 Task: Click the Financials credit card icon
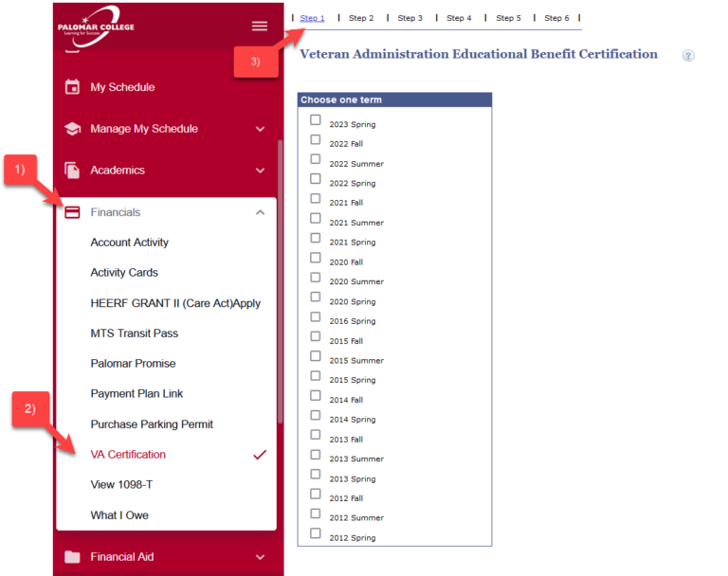(72, 212)
